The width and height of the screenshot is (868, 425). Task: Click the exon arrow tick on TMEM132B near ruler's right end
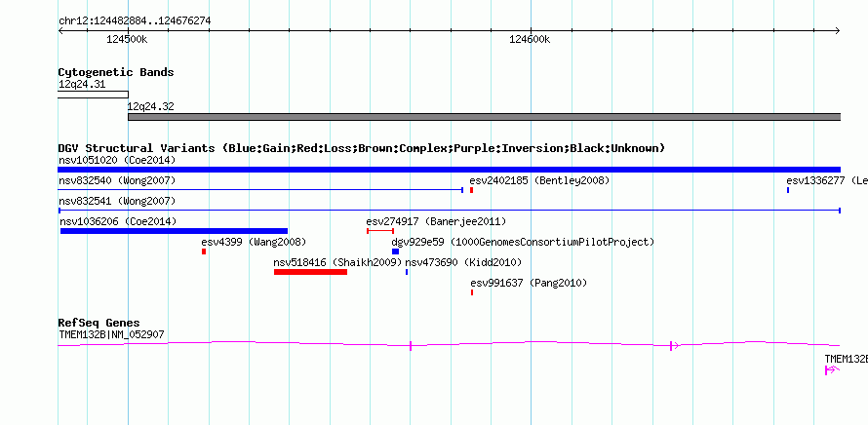(674, 346)
